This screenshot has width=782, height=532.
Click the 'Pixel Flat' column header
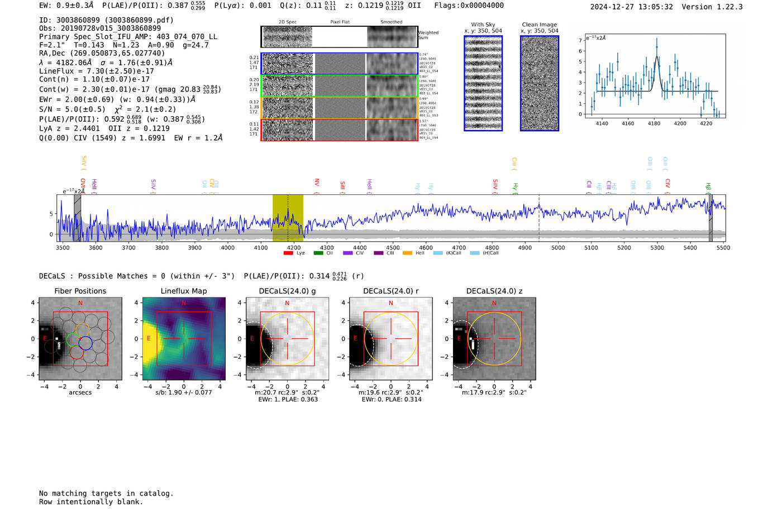[340, 22]
